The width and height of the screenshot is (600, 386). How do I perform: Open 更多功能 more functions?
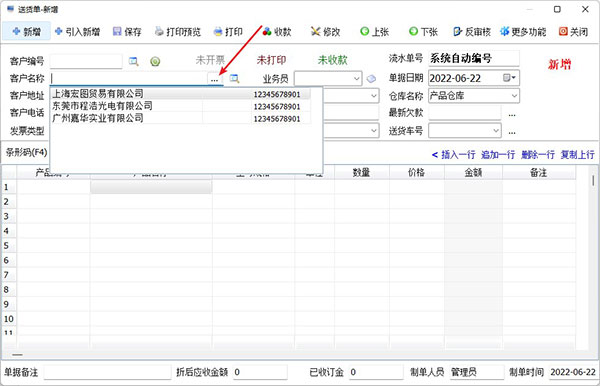click(523, 31)
